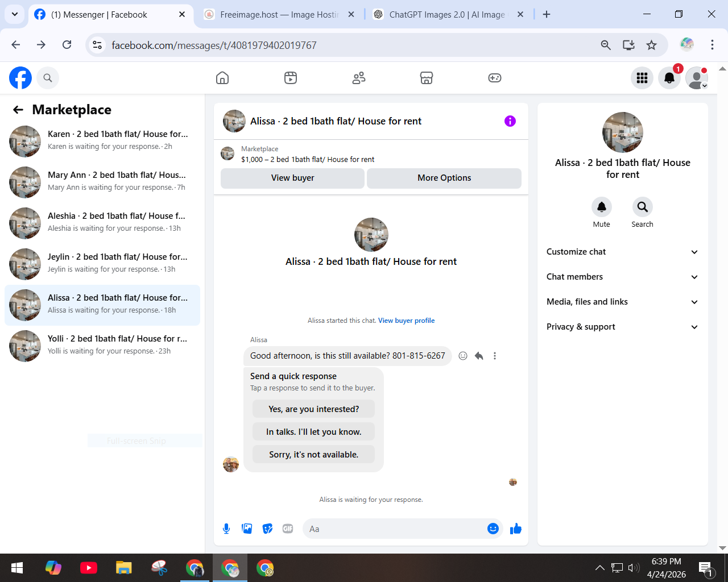Screen dimensions: 728x582
Task: Show hidden system tray icons
Action: [x=599, y=567]
